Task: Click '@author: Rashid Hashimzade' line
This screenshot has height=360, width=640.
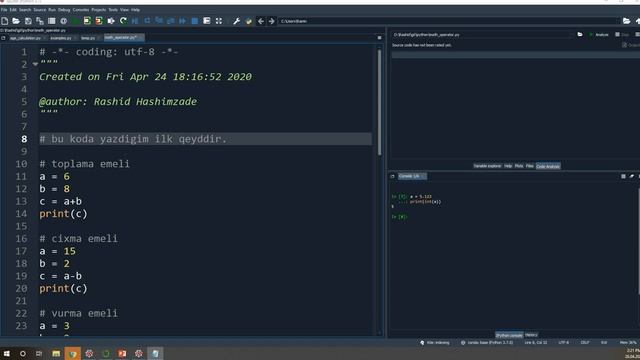Action: tap(118, 102)
